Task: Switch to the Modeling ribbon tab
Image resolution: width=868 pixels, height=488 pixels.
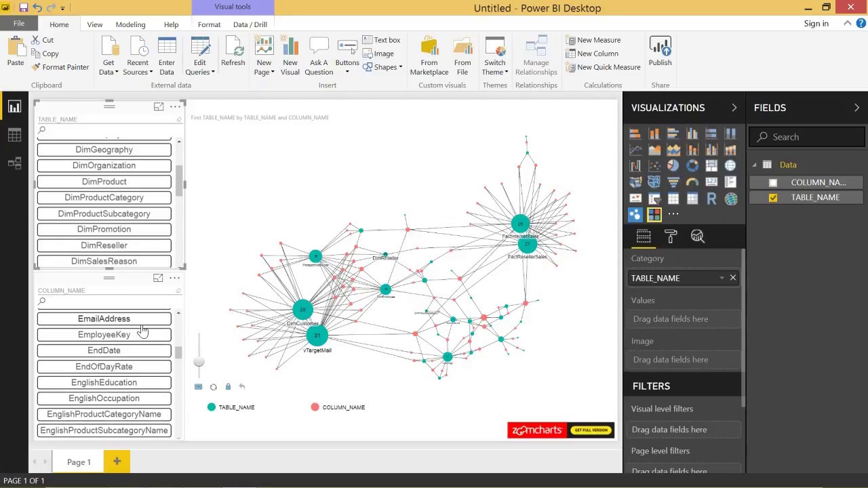Action: 130,24
